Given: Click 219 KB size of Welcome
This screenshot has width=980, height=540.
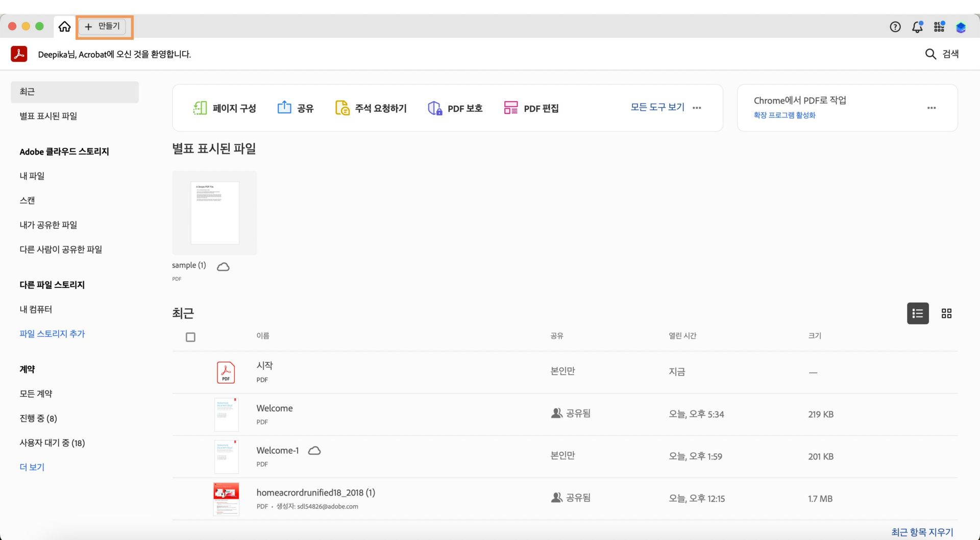Looking at the screenshot, I should coord(821,414).
